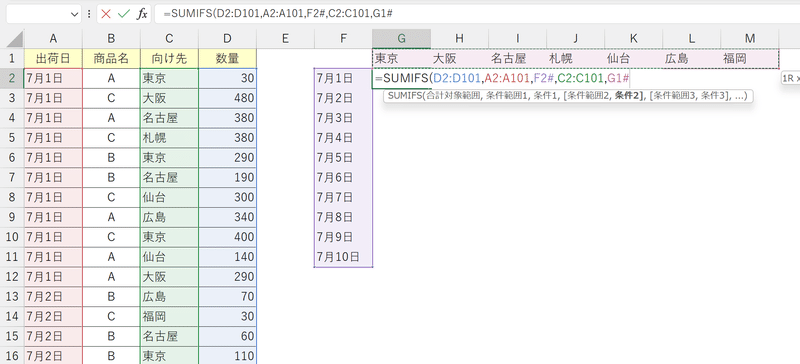Select row 5 header
Viewport: 800px width, 364px height.
tap(12, 138)
